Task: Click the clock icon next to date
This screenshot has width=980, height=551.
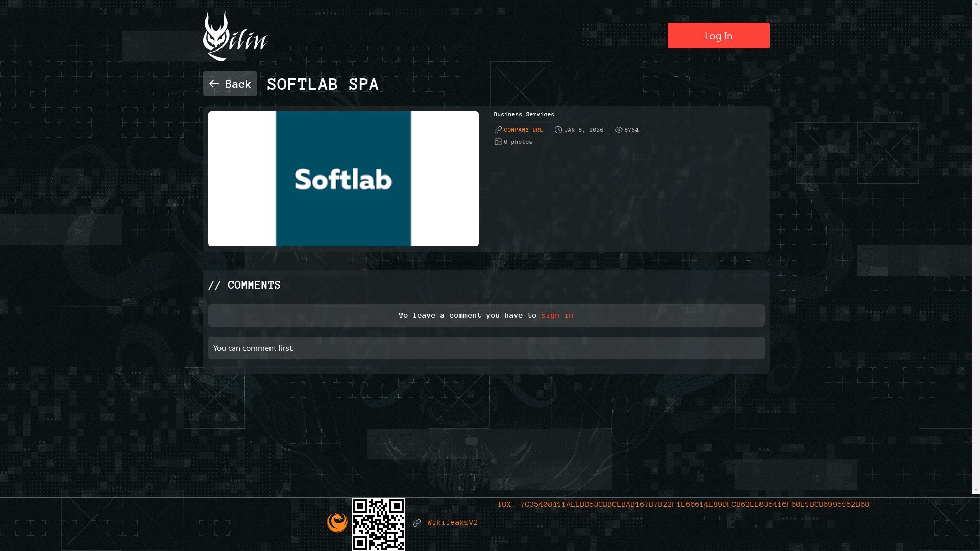Action: tap(558, 130)
